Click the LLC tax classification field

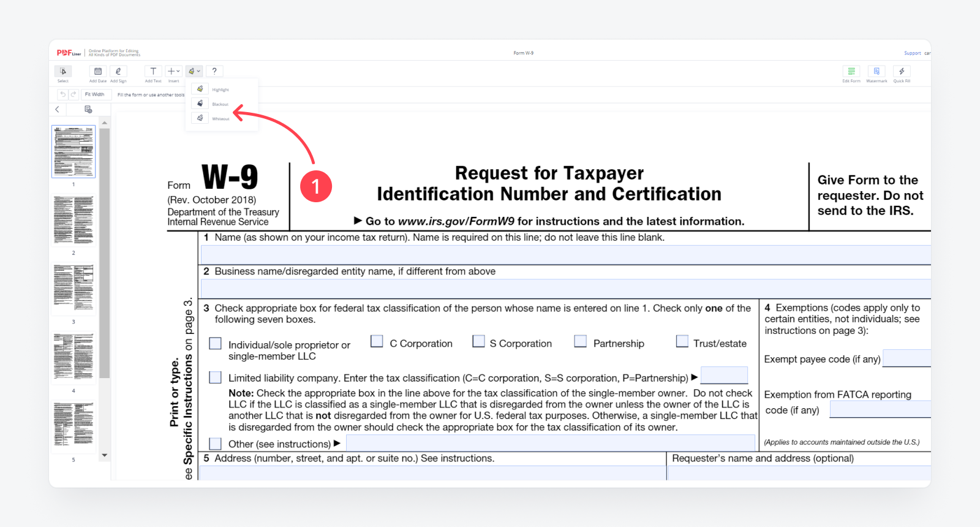[724, 375]
